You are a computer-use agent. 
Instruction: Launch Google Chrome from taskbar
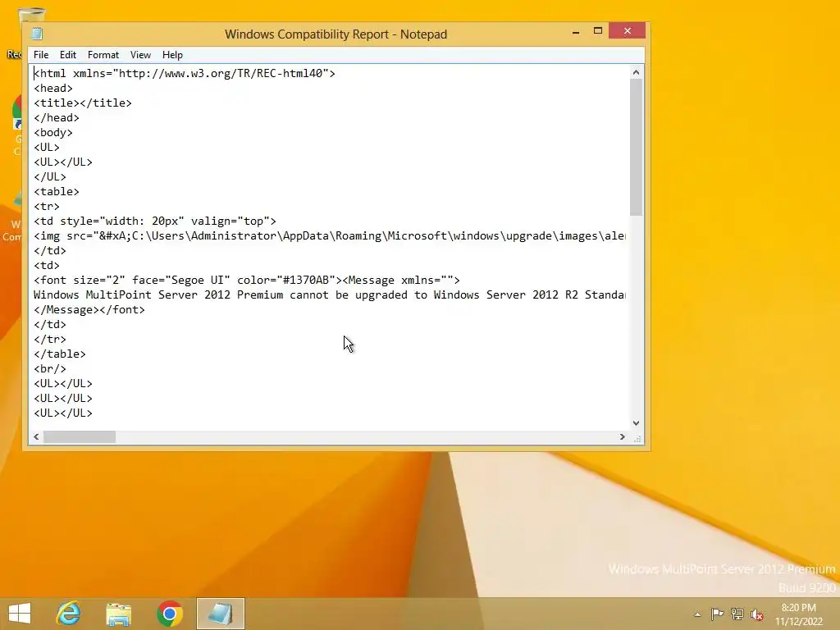click(169, 614)
